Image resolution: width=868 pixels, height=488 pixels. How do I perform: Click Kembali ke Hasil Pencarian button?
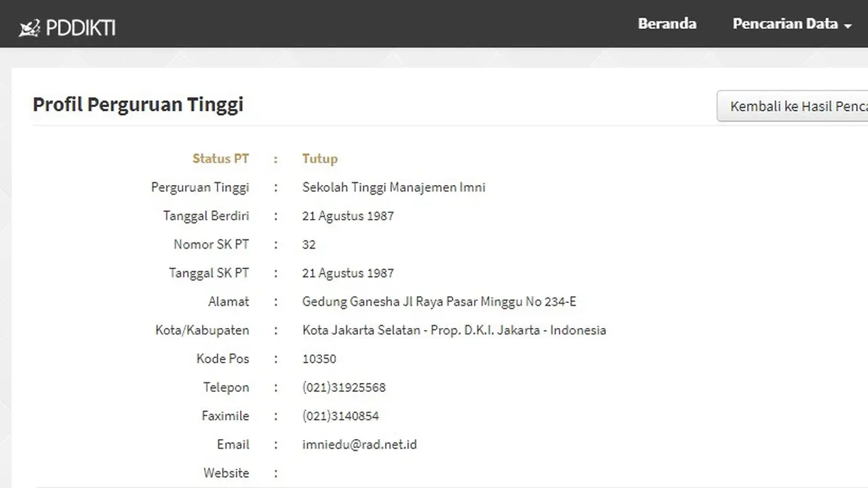(x=792, y=106)
